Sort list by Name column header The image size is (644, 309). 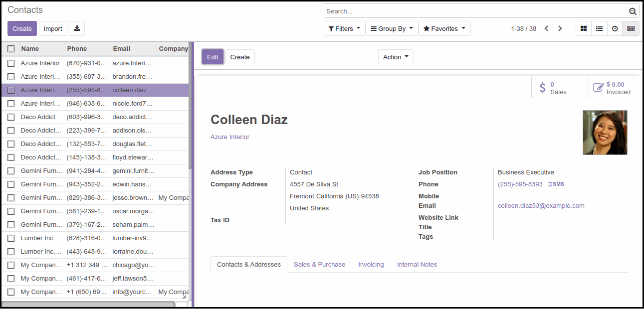tap(42, 49)
